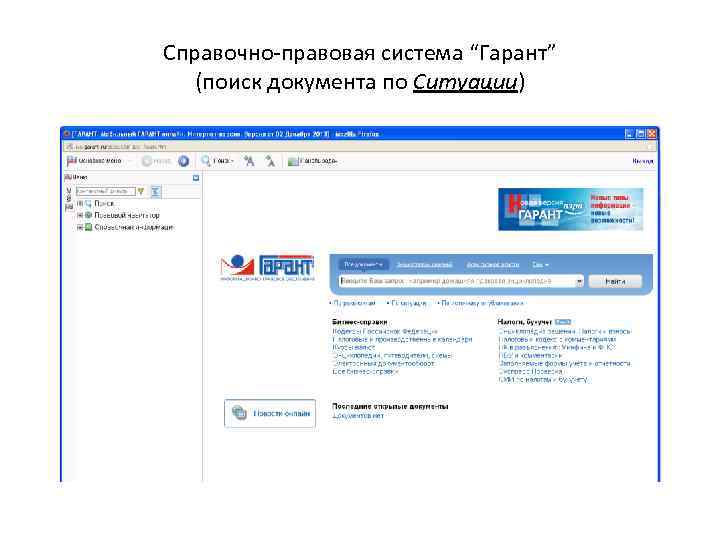Increase font size with the larger A icon
The height and width of the screenshot is (540, 720).
249,161
